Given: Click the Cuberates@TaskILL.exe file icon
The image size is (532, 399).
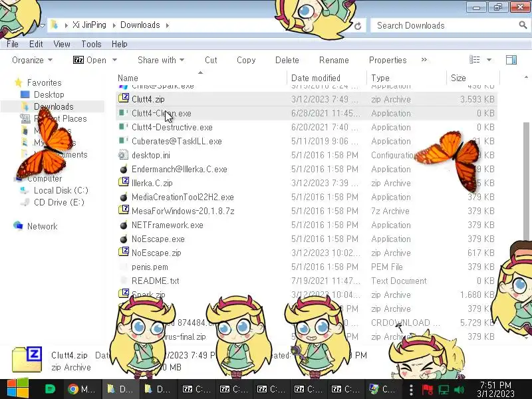Looking at the screenshot, I should tap(124, 140).
